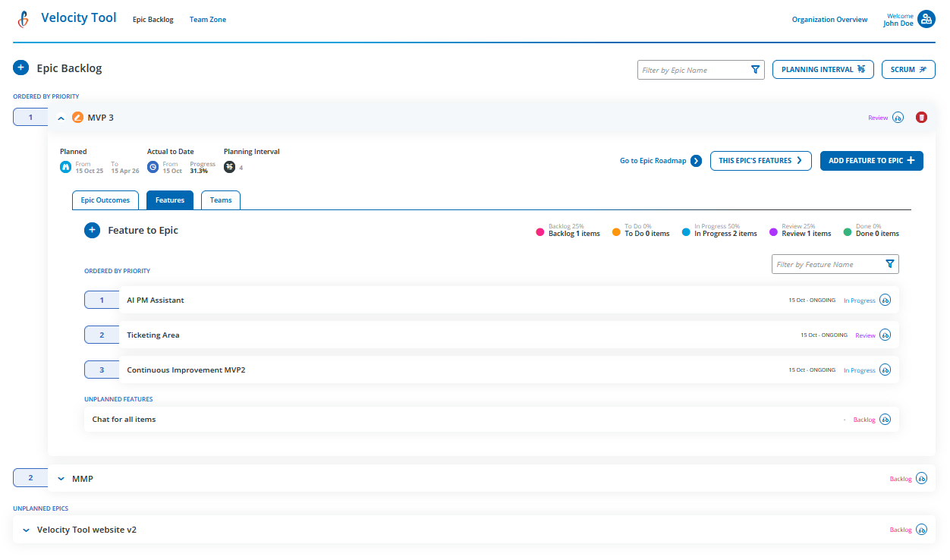Click the plus icon next to Epic Backlog

[20, 68]
